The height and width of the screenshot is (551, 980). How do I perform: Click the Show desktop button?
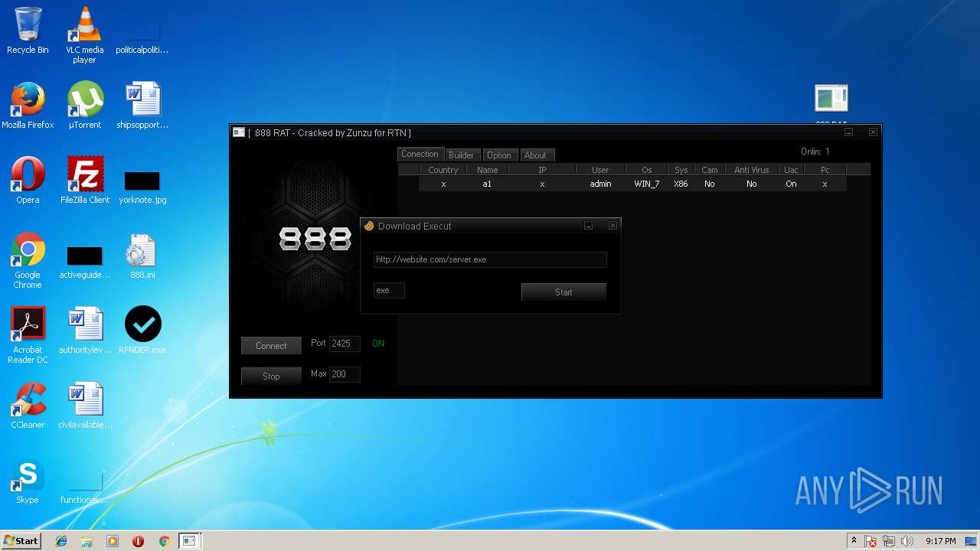pos(971,541)
